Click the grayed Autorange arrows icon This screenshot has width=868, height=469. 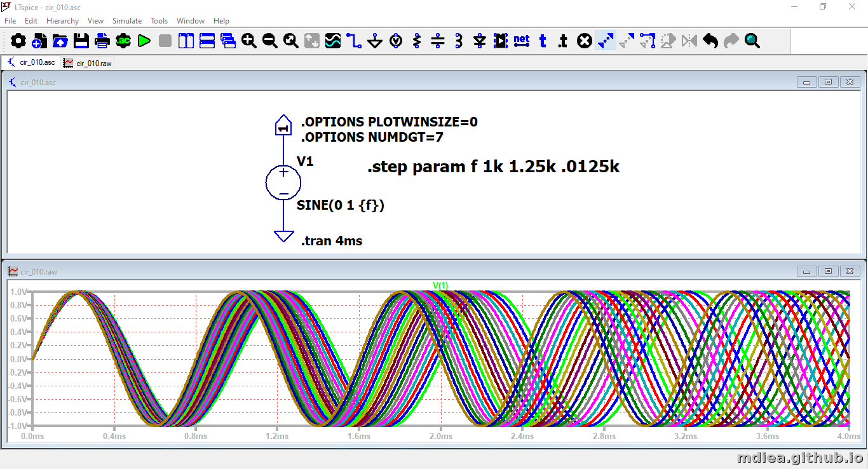click(312, 41)
